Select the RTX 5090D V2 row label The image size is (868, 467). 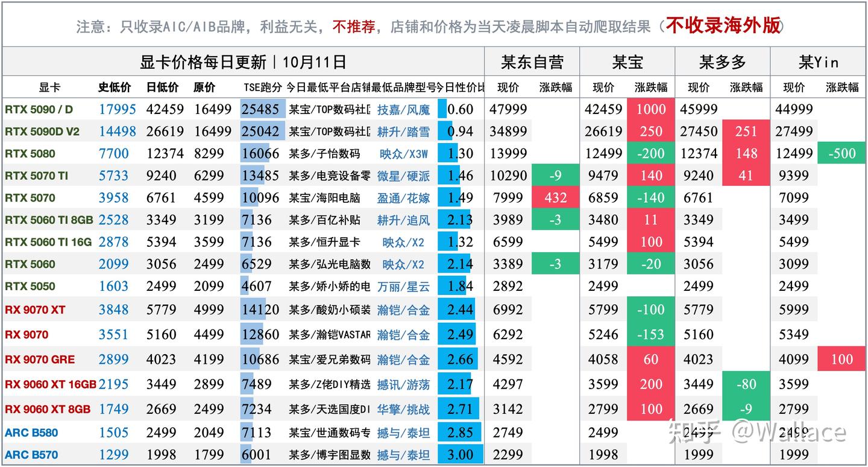click(x=42, y=132)
